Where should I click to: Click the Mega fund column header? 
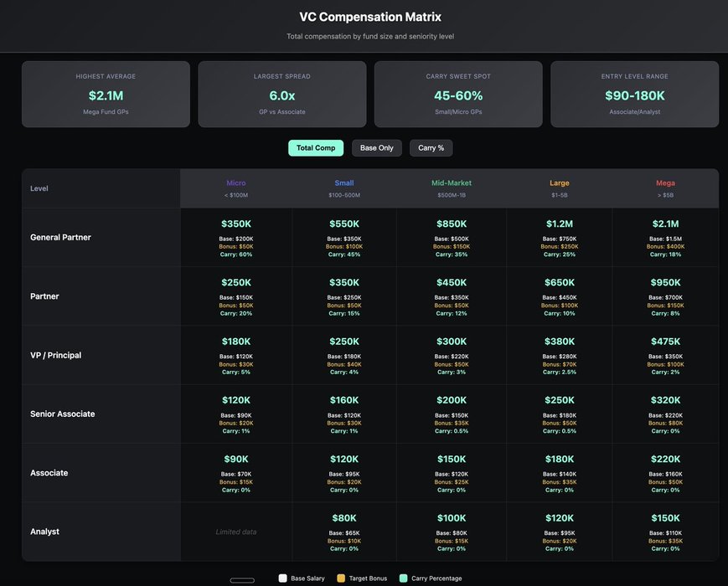pos(665,188)
